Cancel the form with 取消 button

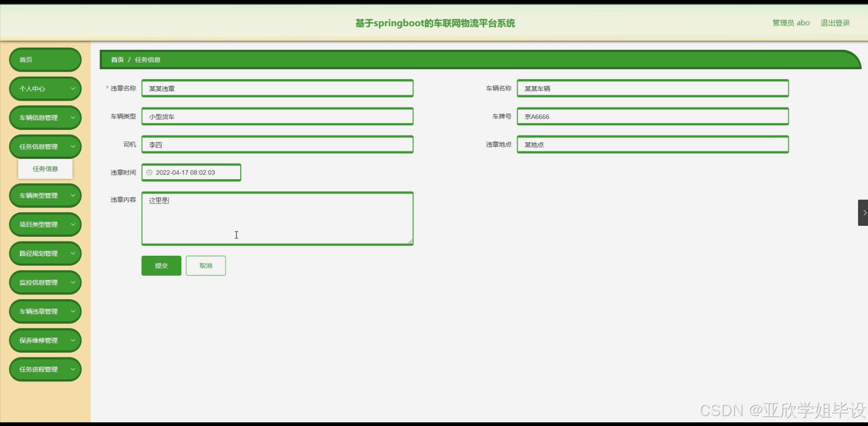point(206,266)
